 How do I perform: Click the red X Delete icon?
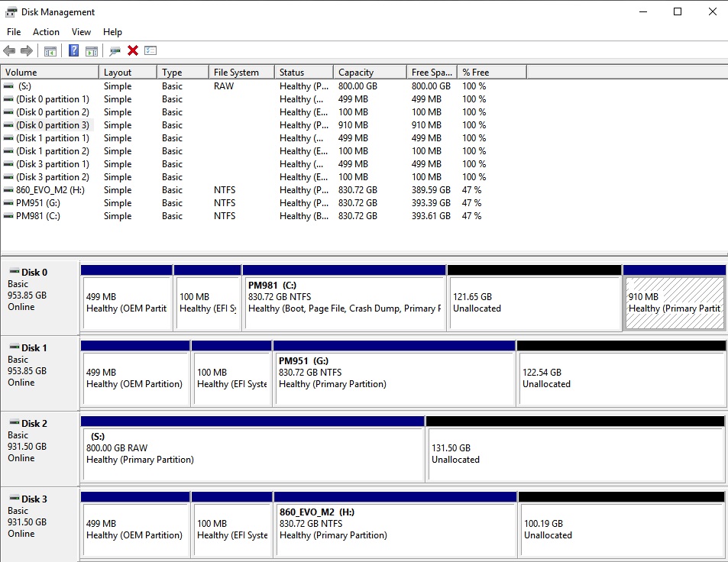(x=133, y=51)
